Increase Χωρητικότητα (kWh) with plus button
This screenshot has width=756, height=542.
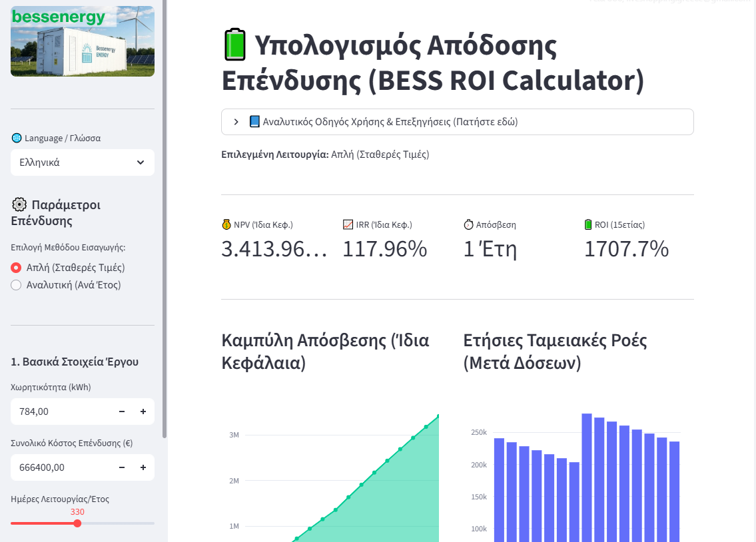(x=143, y=411)
